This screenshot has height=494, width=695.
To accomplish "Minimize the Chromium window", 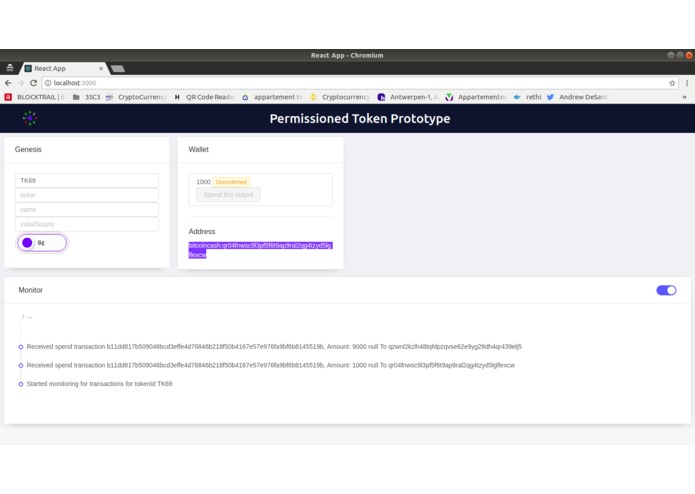I will tap(671, 55).
